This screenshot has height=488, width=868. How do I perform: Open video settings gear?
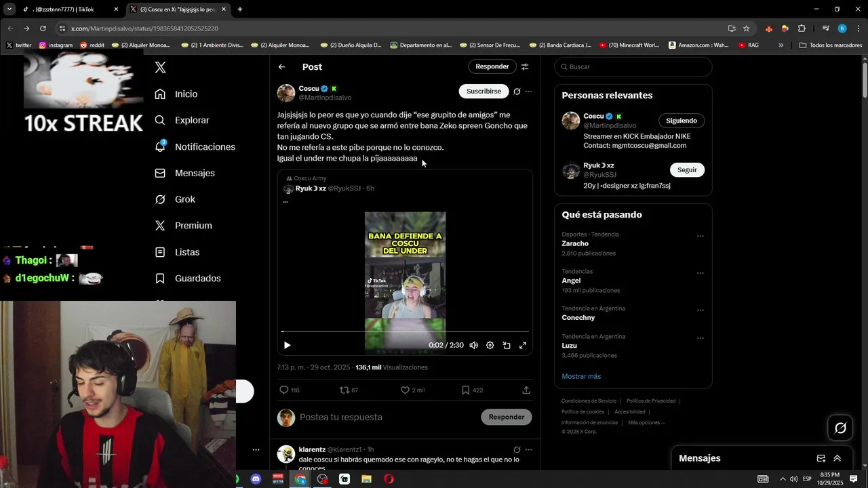[490, 345]
